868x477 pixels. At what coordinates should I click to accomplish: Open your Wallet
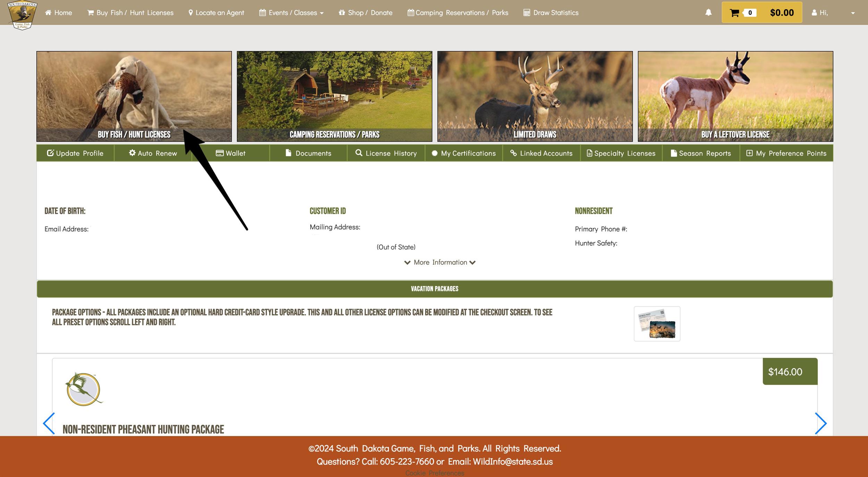[231, 153]
